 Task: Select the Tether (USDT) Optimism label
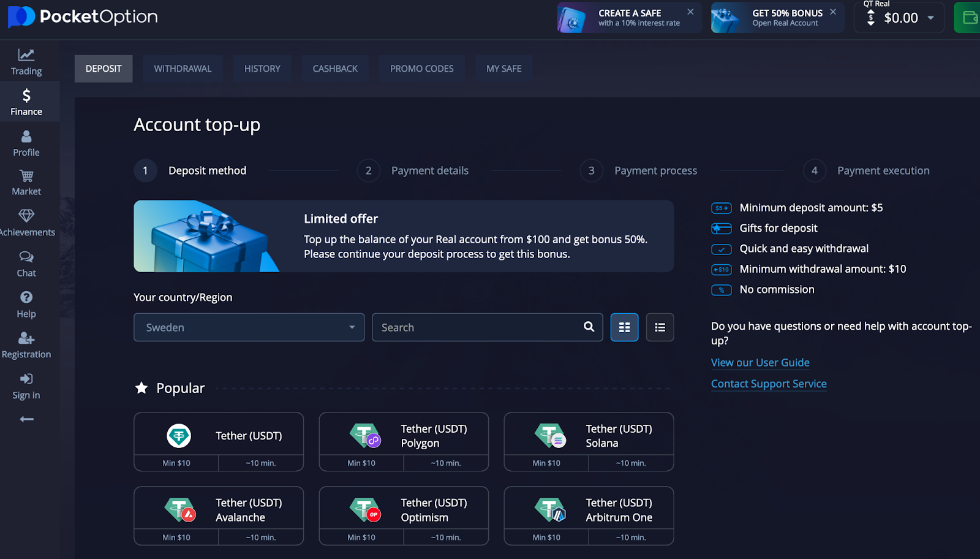434,510
